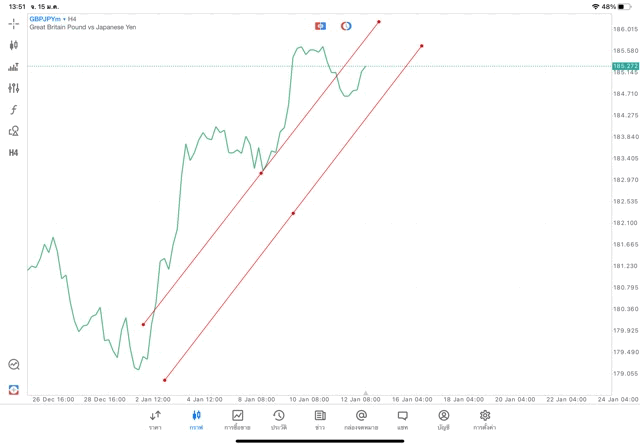Viewport: 640px width, 447px height.
Task: Open the กล่องจดหมาย mailbox tab
Action: (x=361, y=420)
